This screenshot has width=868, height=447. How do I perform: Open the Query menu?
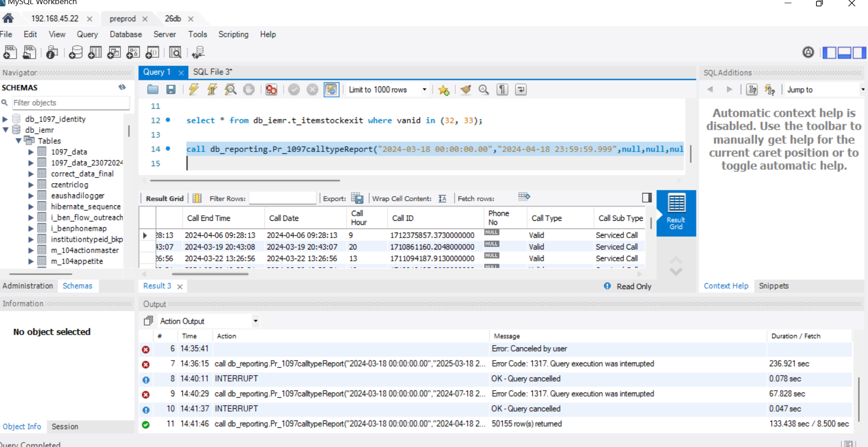(x=87, y=34)
